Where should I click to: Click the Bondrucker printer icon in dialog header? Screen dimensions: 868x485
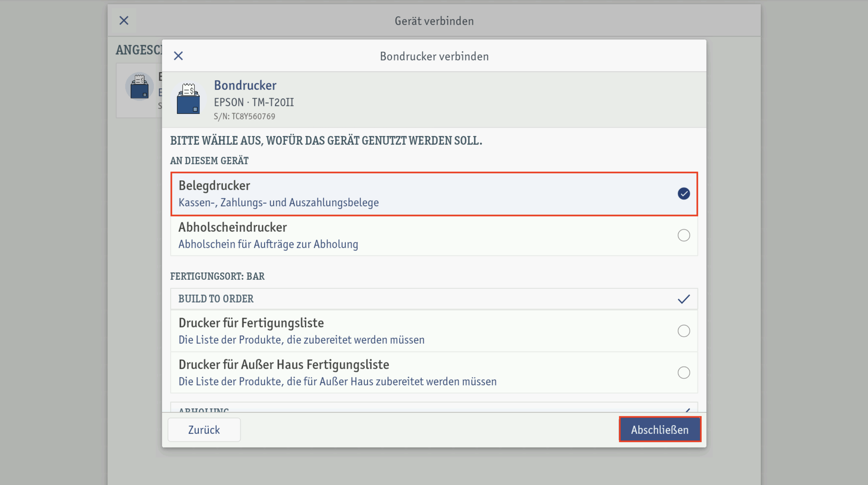(x=188, y=99)
